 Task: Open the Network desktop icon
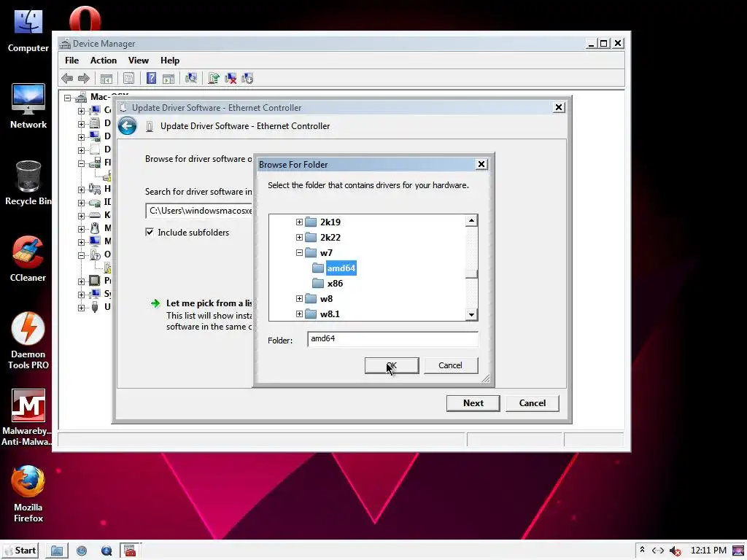tap(28, 106)
